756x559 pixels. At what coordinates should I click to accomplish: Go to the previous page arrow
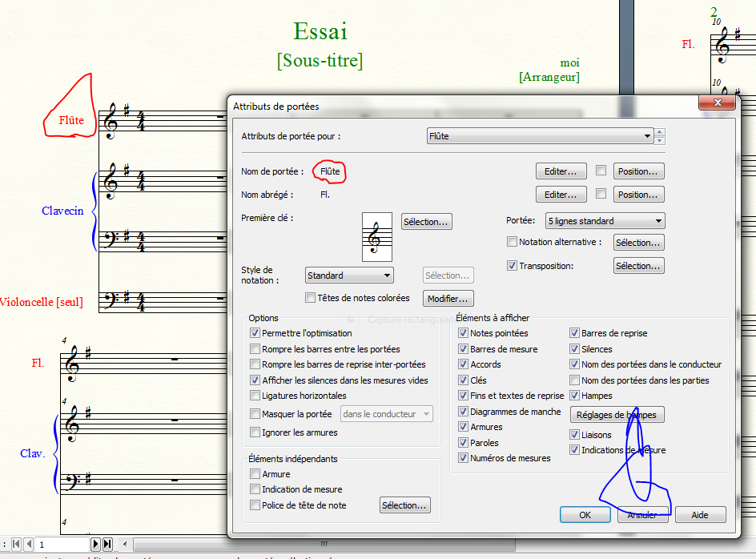(x=28, y=545)
